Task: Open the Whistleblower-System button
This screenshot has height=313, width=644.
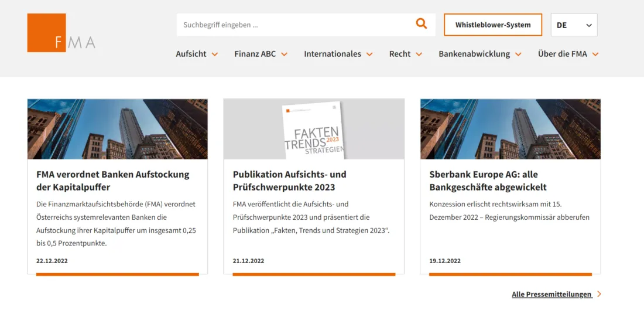Action: [x=493, y=25]
